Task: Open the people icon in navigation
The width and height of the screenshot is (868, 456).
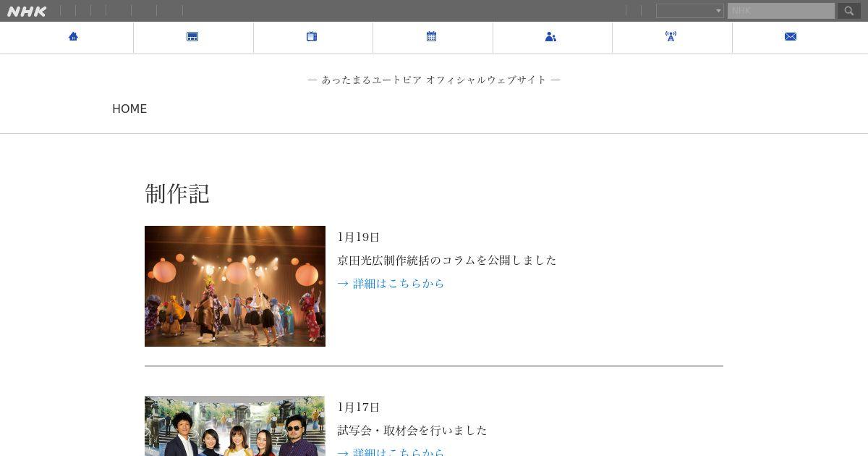Action: coord(550,36)
